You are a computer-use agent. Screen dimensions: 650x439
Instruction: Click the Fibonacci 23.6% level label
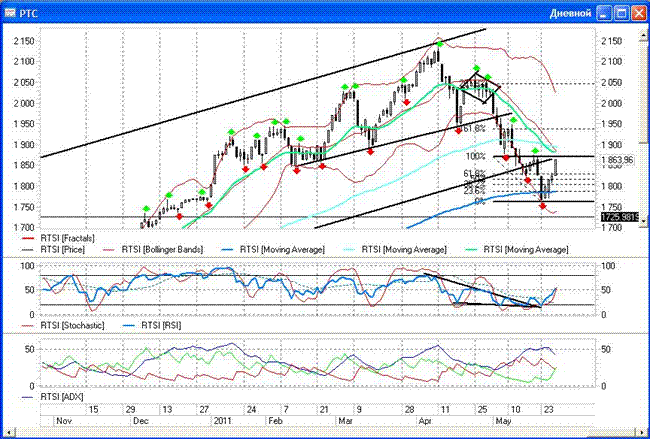(x=474, y=188)
